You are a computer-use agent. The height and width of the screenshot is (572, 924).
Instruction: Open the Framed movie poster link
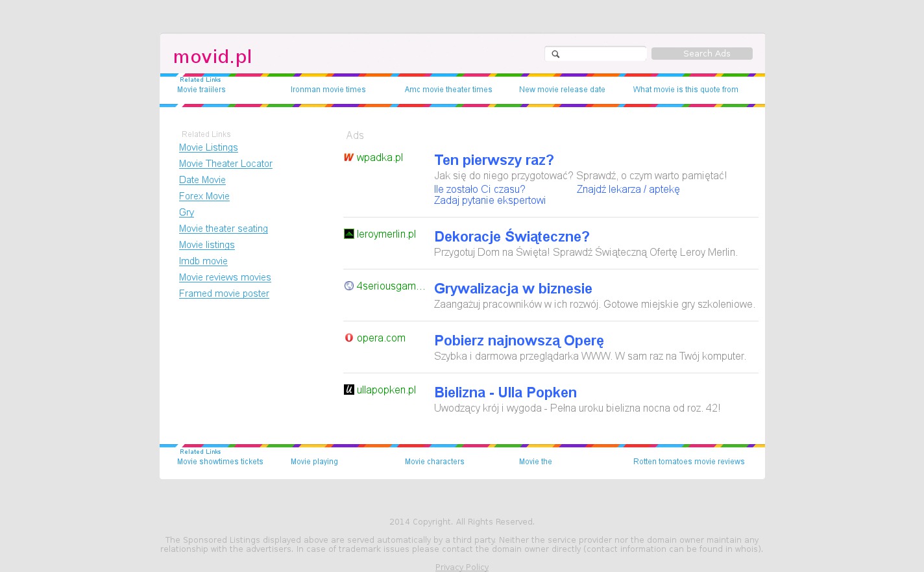[x=224, y=293]
